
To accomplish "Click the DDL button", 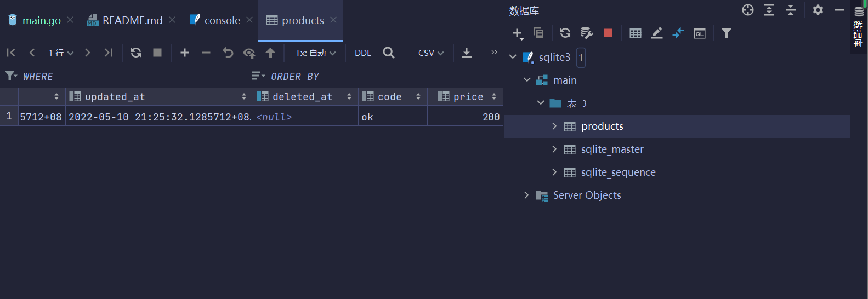I will point(363,53).
